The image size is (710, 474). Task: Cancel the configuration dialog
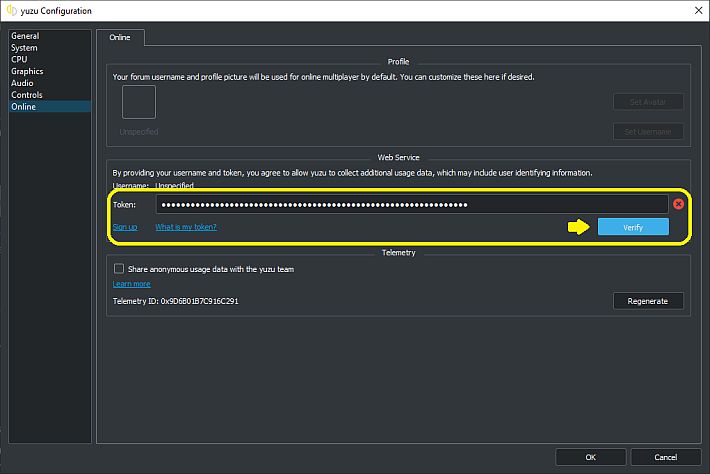pos(666,457)
